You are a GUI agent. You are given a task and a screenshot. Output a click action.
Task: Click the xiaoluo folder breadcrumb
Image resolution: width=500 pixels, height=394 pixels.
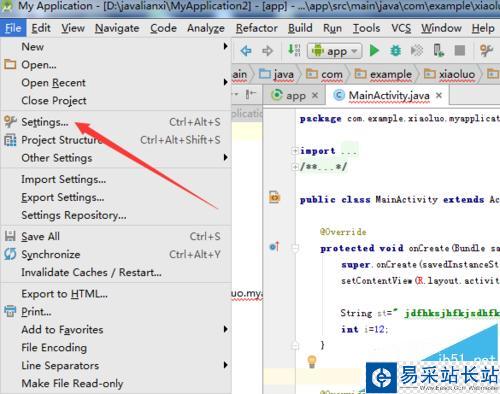point(449,74)
